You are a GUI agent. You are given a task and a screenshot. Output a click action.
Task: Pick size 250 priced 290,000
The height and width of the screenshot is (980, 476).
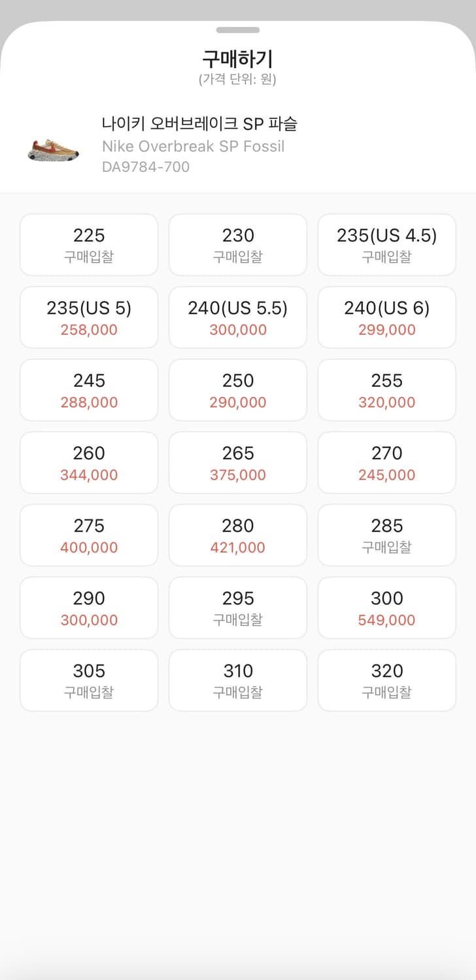[238, 390]
